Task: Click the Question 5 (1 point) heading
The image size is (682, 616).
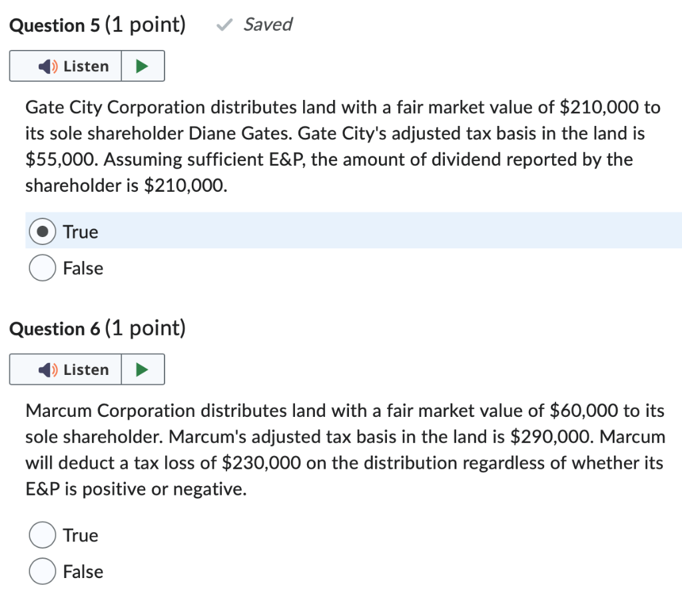Action: (x=97, y=25)
